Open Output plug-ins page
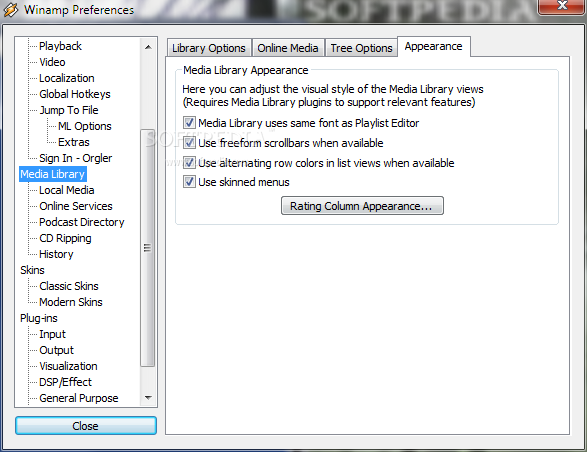 pyautogui.click(x=56, y=351)
